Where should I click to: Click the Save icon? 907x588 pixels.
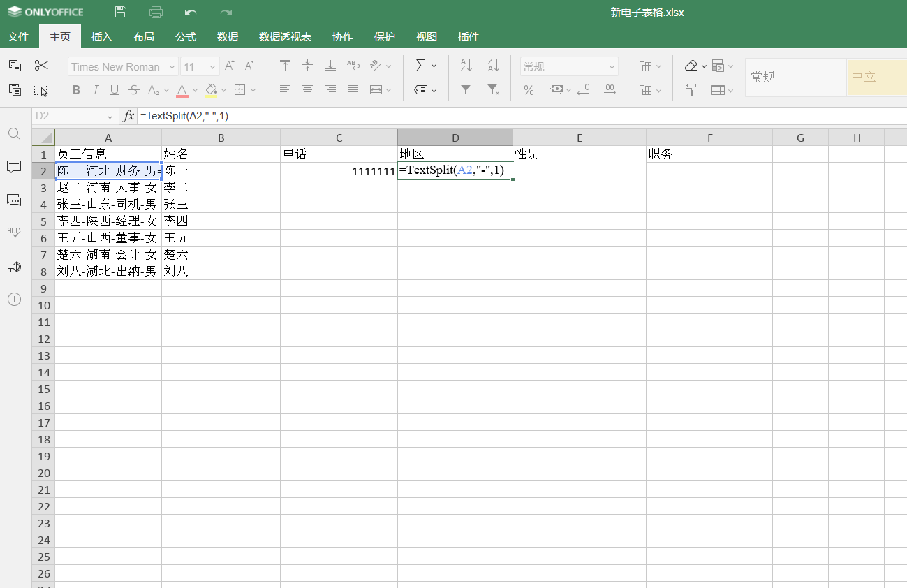(120, 11)
